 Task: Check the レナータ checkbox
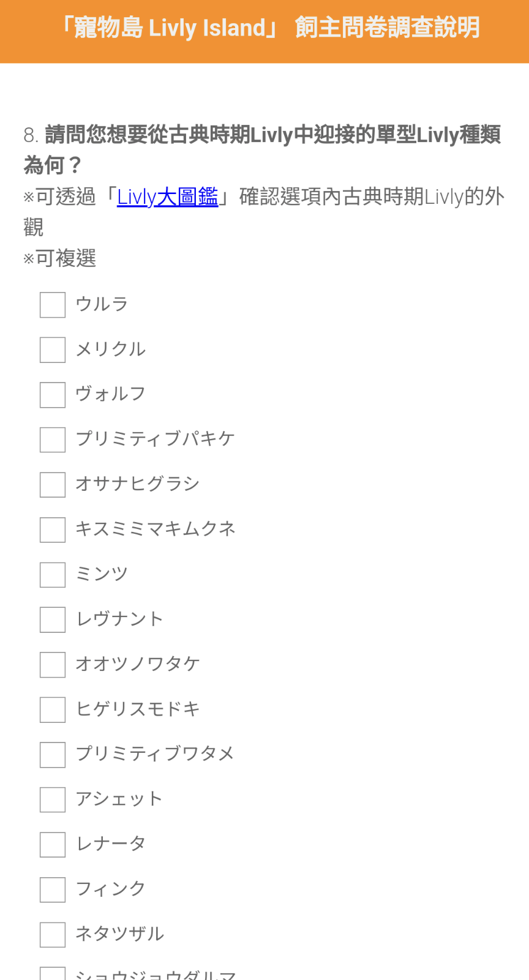click(53, 845)
